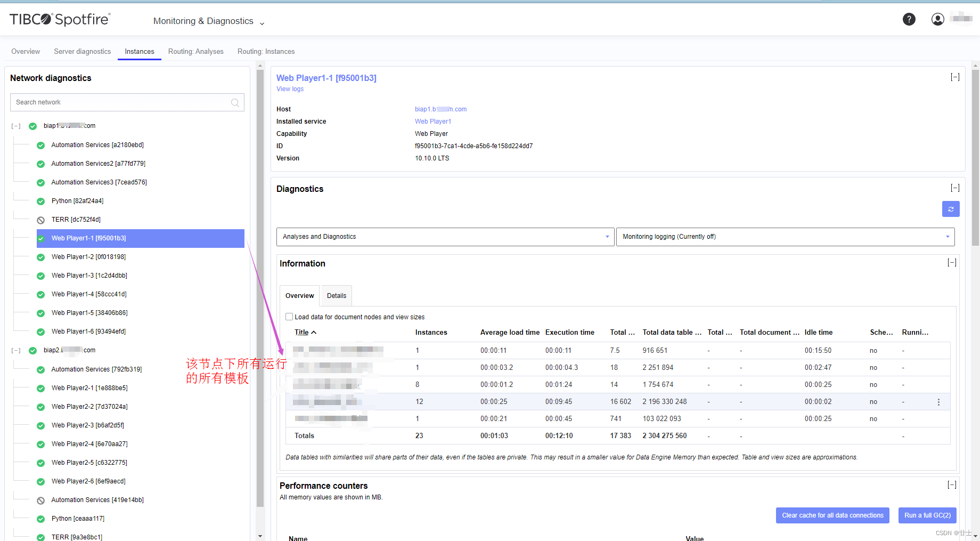The width and height of the screenshot is (980, 541).
Task: Click the status icon of Web Player1-1 [f95001b3]
Action: pos(40,238)
